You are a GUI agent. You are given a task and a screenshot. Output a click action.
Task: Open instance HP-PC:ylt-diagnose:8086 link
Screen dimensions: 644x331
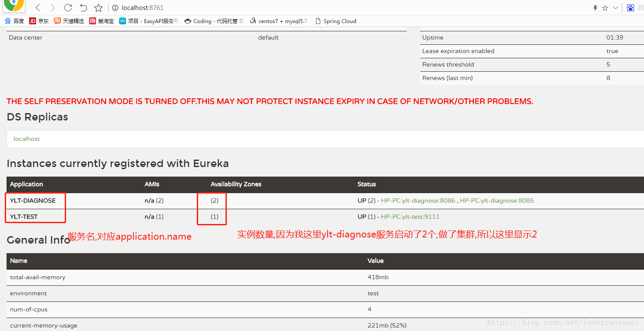(x=418, y=201)
